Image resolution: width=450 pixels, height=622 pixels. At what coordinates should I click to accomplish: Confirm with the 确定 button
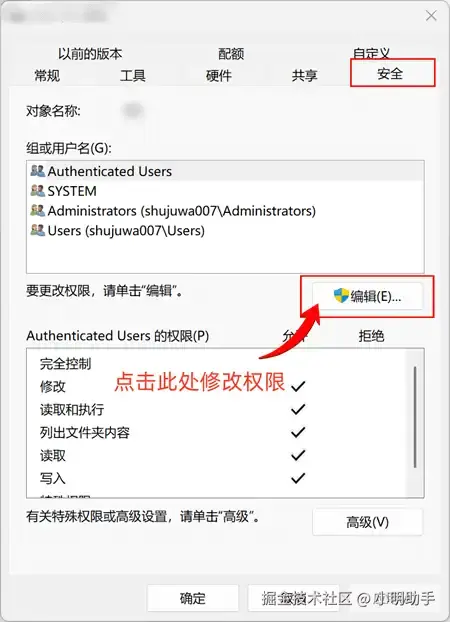coord(193,598)
